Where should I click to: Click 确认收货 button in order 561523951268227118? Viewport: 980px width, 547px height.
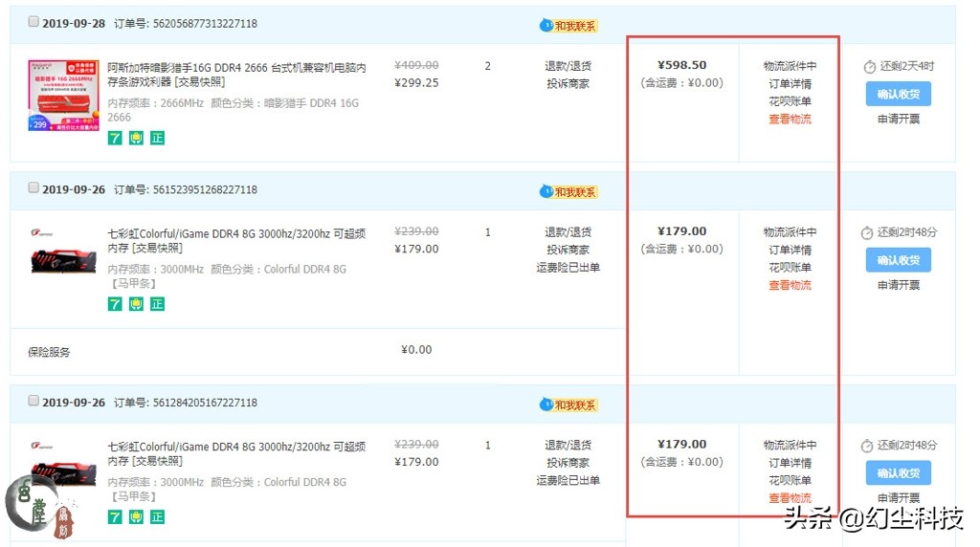898,260
